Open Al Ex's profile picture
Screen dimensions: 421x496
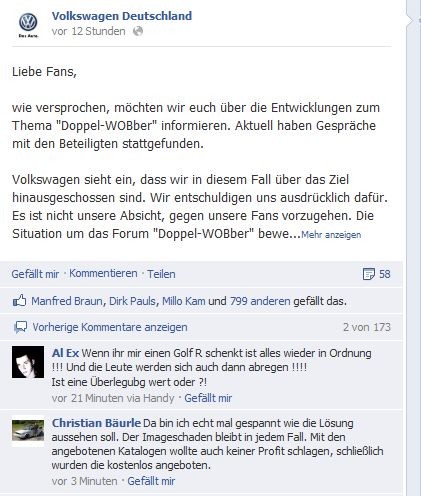pyautogui.click(x=28, y=362)
